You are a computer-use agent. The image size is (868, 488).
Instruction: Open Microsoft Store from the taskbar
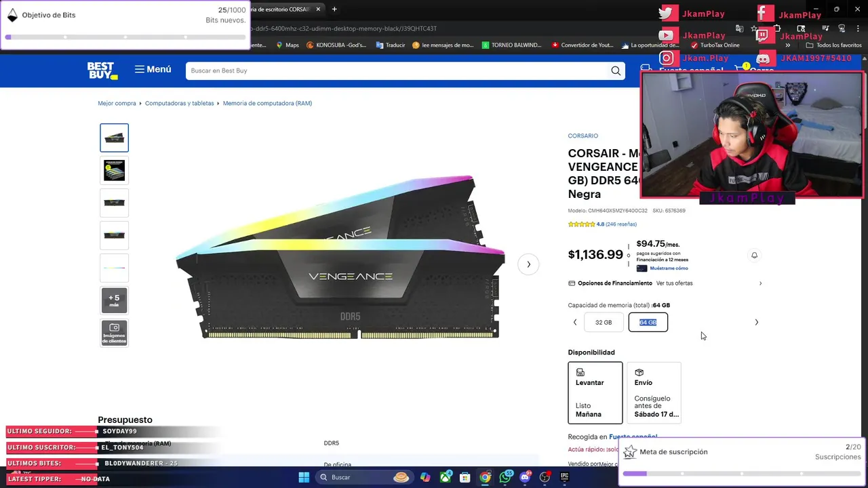[x=465, y=477]
